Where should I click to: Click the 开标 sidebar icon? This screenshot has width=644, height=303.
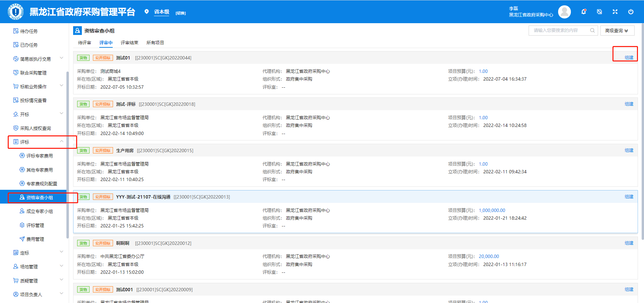click(16, 114)
